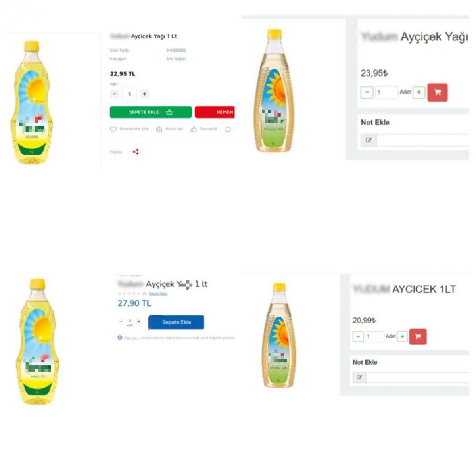
Task: Increase quantity with the plus stepper for 22,95 TL product
Action: click(x=144, y=94)
